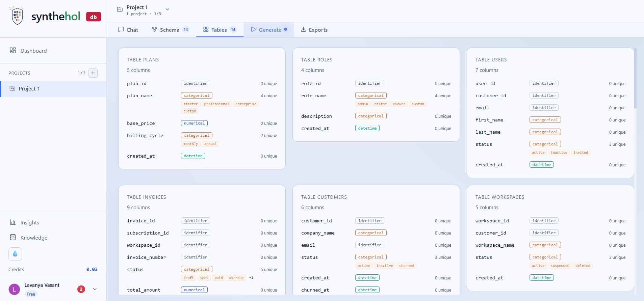
Task: Go to the Exports tab
Action: [314, 30]
